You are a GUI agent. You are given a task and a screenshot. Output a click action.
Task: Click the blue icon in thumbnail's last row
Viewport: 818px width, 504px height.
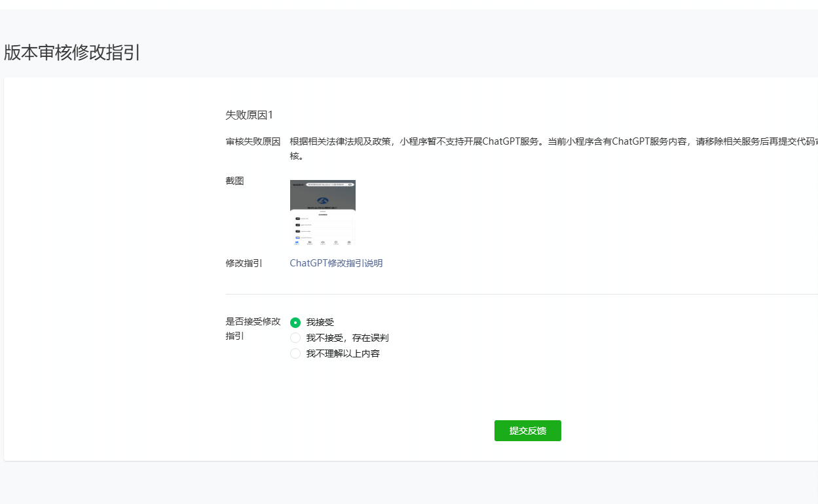click(297, 237)
